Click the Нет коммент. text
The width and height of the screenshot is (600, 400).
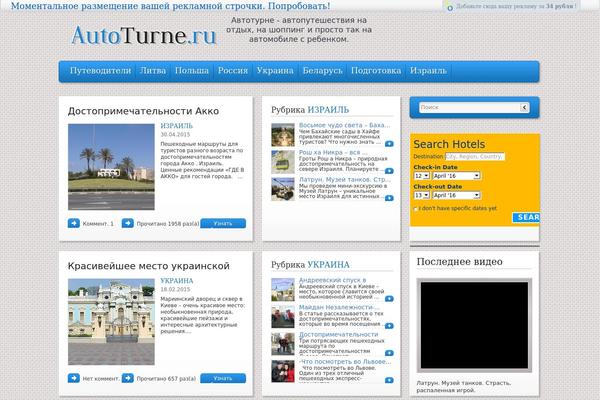click(101, 379)
